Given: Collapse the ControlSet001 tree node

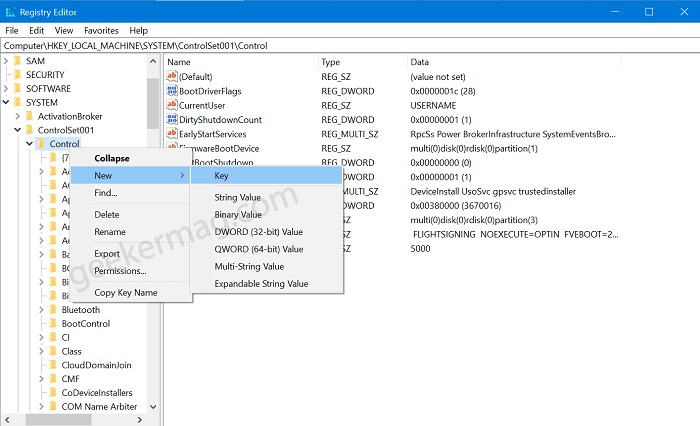Looking at the screenshot, I should coord(18,130).
